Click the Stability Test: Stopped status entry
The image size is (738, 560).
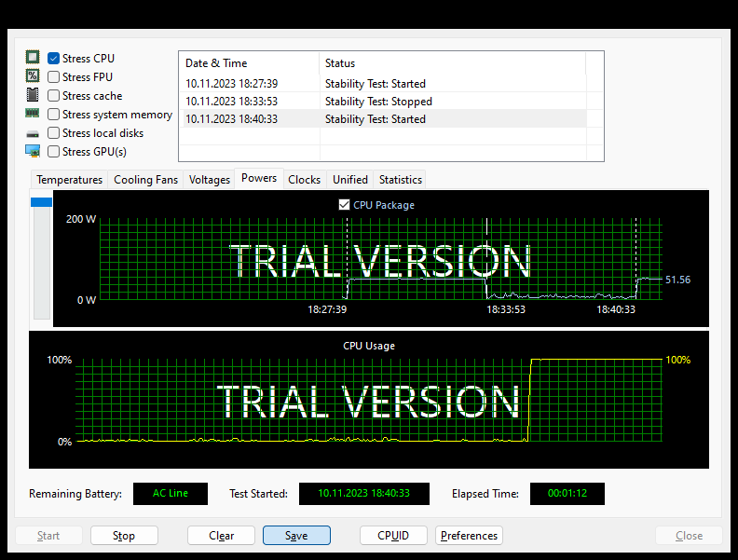378,102
